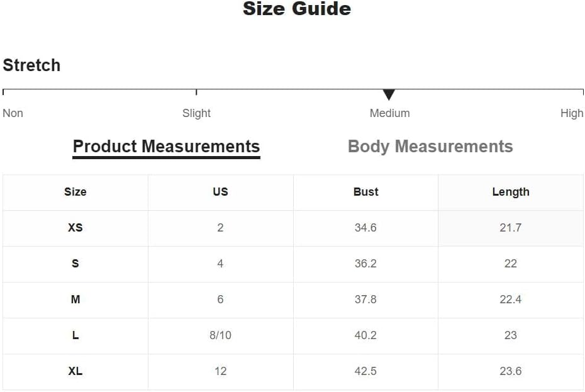
Task: Click the 42.5 bust value cell
Action: point(365,371)
